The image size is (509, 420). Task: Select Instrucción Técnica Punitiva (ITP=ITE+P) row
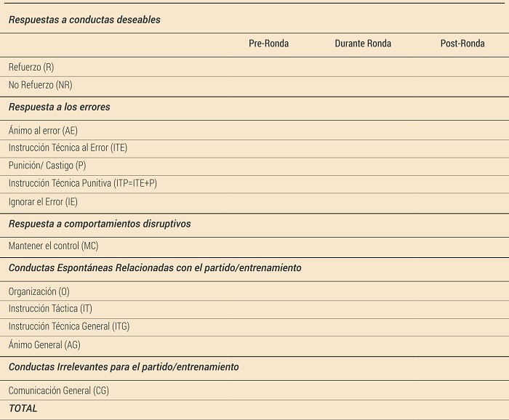(x=83, y=183)
